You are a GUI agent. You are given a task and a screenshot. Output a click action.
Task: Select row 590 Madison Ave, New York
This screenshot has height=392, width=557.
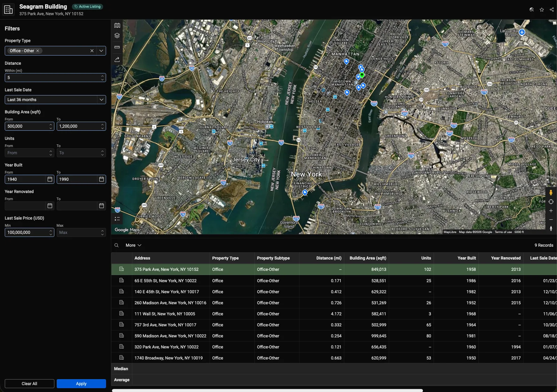334,336
